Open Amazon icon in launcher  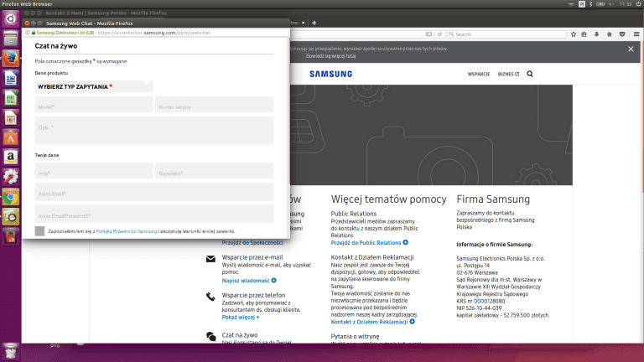point(11,158)
